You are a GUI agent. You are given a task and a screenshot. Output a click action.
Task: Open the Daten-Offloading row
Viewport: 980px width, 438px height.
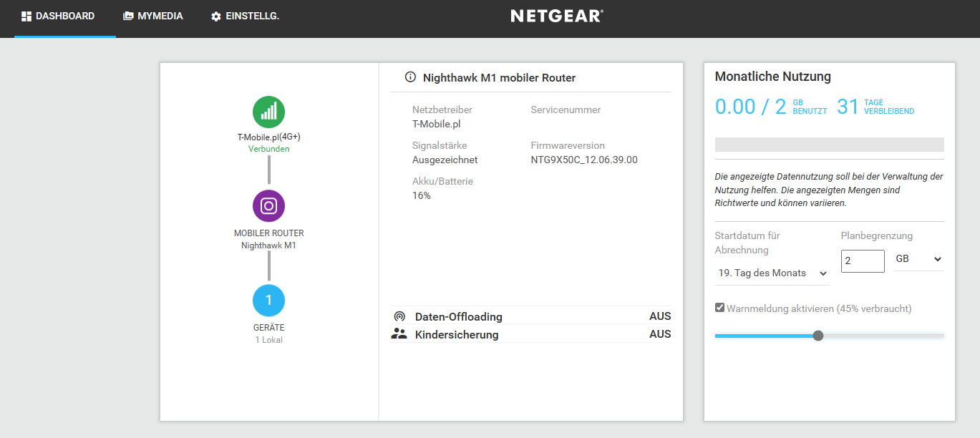click(531, 316)
